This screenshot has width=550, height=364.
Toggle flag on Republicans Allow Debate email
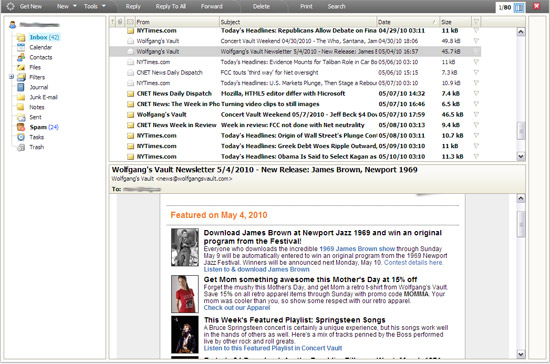(476, 31)
